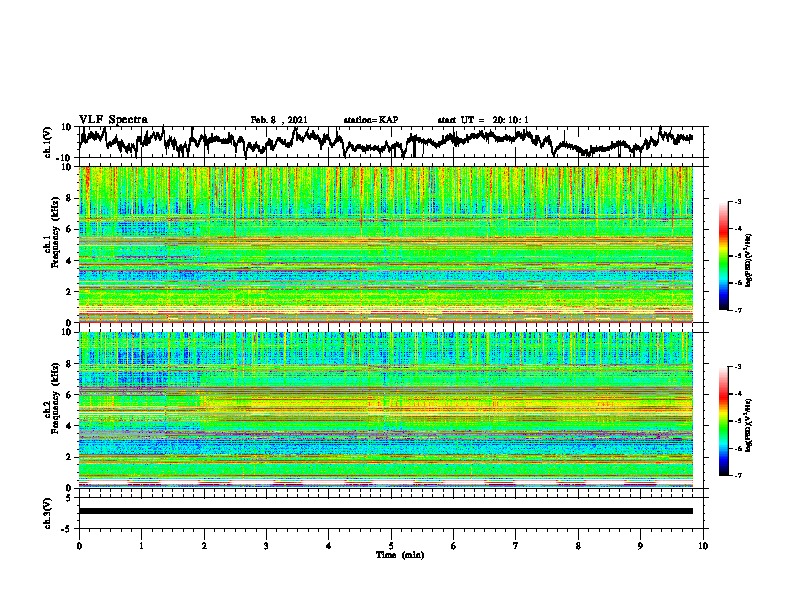Image resolution: width=792 pixels, height=612 pixels.
Task: Click the "9" tick on the time axis
Action: click(640, 546)
